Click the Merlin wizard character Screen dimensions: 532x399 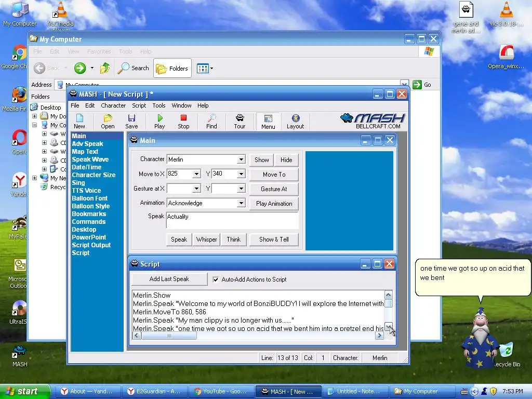point(480,339)
